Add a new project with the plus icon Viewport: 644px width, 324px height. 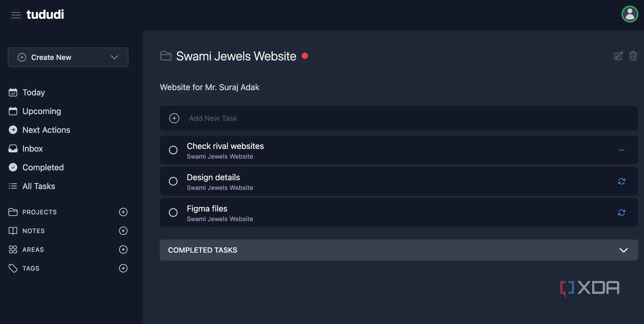(x=123, y=212)
